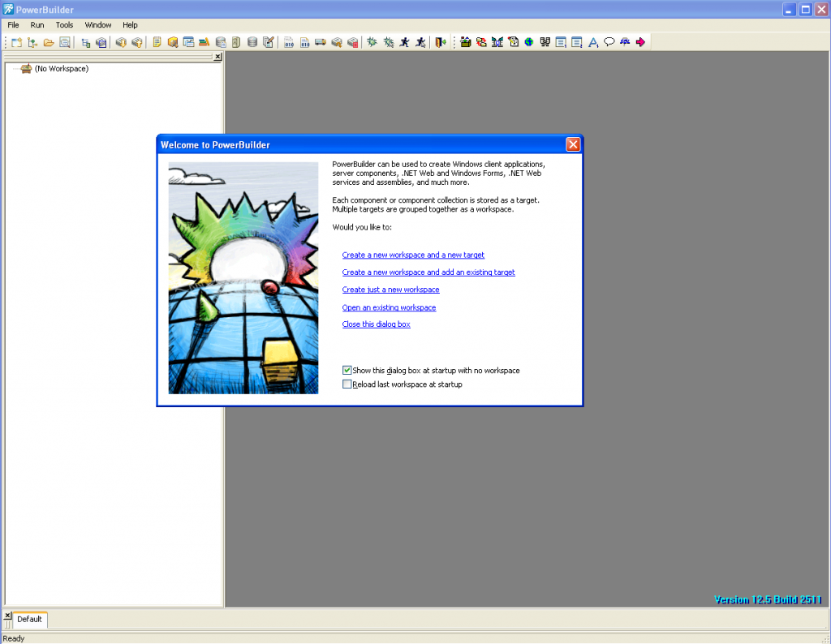
Task: Click the Next Error down-arrow icon
Action: click(121, 42)
